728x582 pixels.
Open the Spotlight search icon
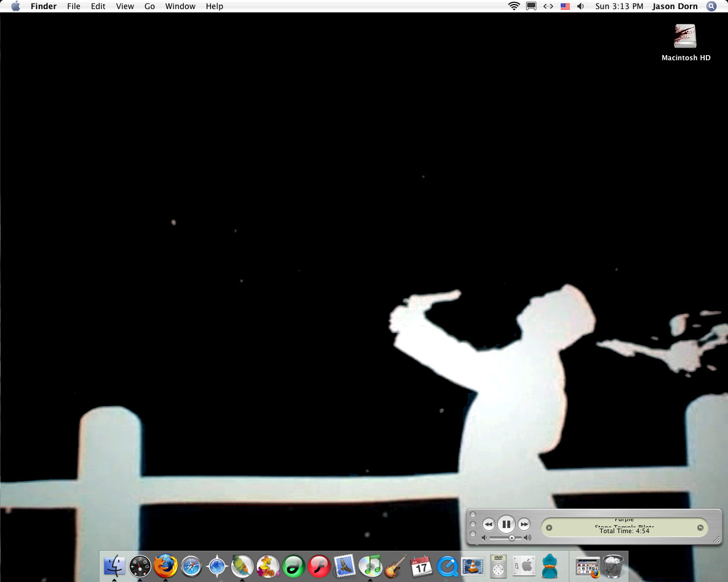pyautogui.click(x=712, y=6)
